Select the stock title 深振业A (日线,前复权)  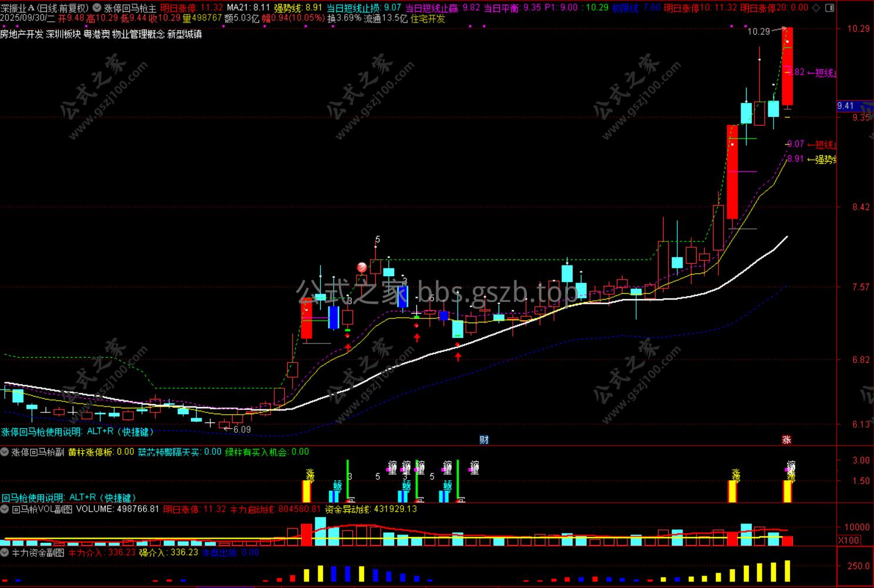tap(45, 8)
